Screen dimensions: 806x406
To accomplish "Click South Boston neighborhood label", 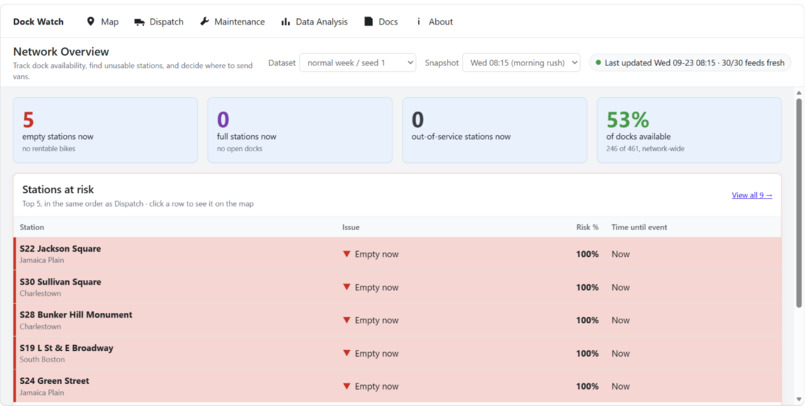I will click(x=42, y=359).
